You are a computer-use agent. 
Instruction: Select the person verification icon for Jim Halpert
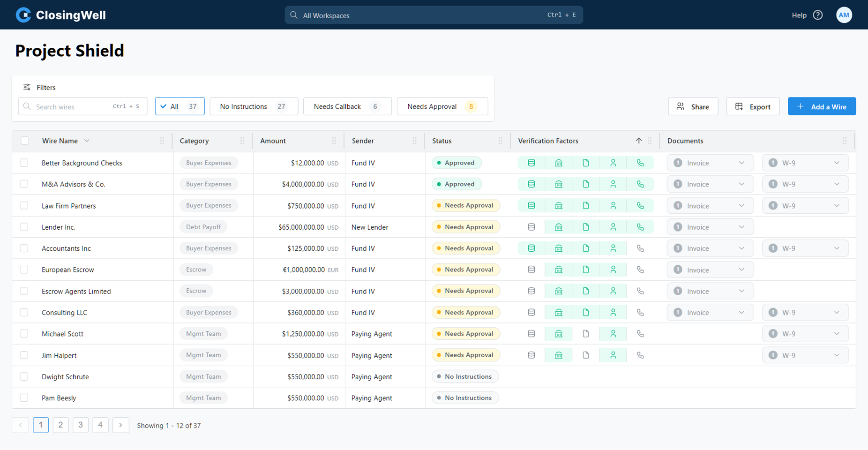tap(613, 355)
